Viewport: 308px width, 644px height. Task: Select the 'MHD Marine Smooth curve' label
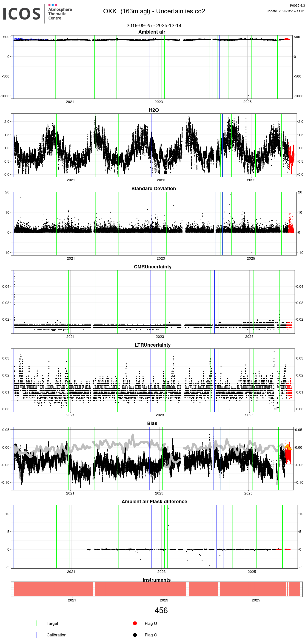[31, 40]
